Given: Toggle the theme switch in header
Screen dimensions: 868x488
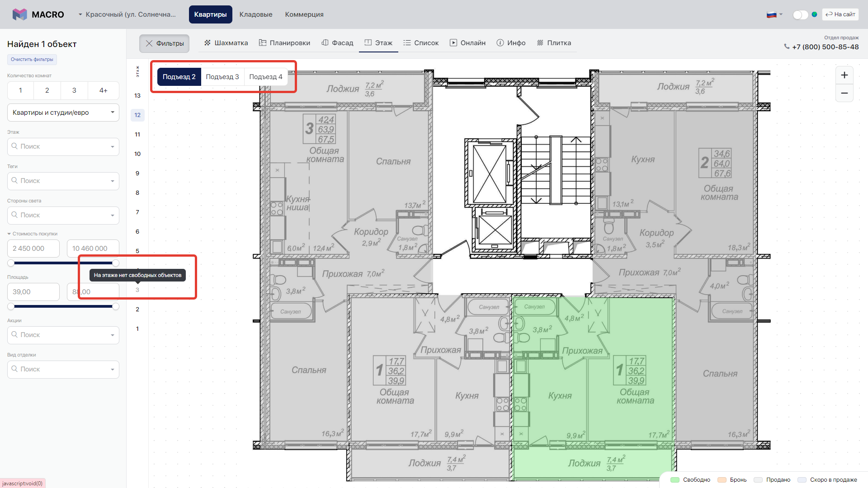Looking at the screenshot, I should 800,14.
